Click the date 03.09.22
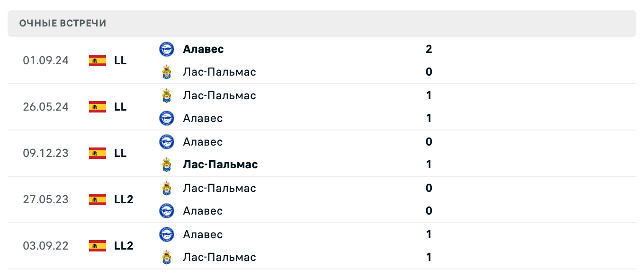 (45, 246)
